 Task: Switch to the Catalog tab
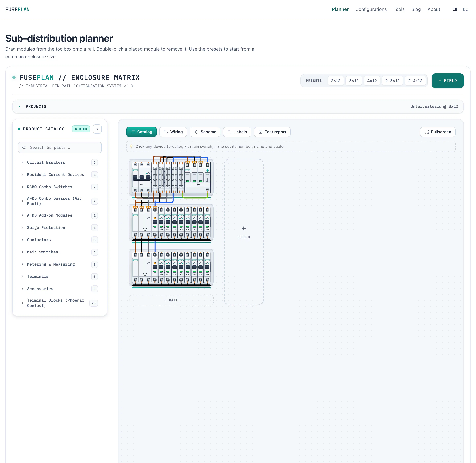tap(141, 132)
